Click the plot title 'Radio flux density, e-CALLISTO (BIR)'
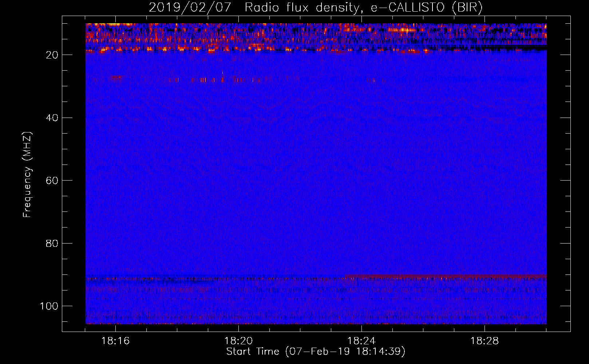The image size is (589, 364). (364, 8)
